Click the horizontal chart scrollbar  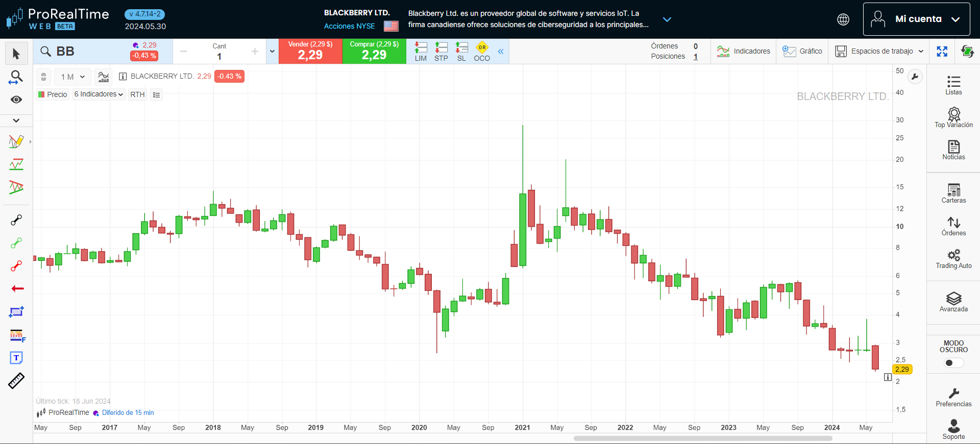(x=703, y=438)
